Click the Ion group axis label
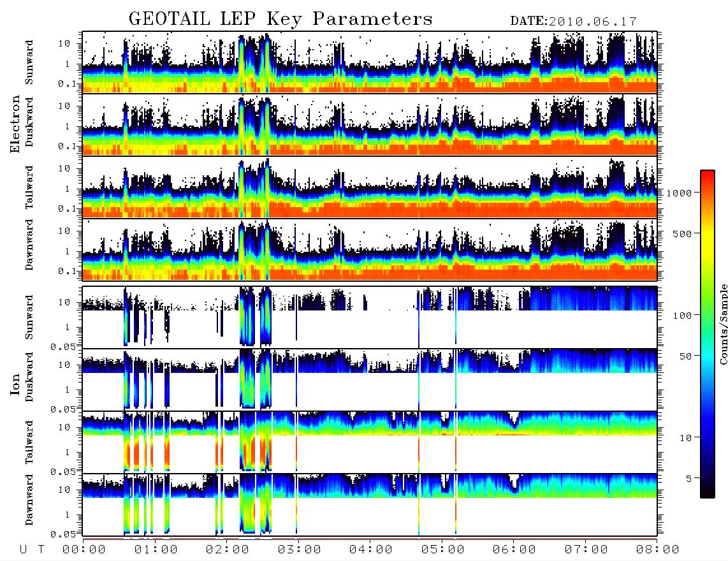This screenshot has height=561, width=728. tap(15, 384)
